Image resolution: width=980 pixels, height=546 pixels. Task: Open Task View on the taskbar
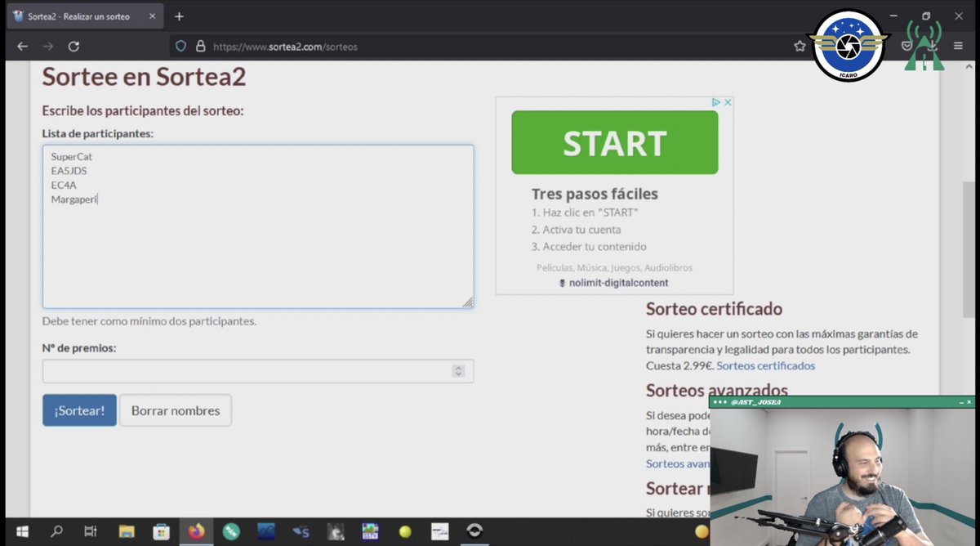pos(91,531)
